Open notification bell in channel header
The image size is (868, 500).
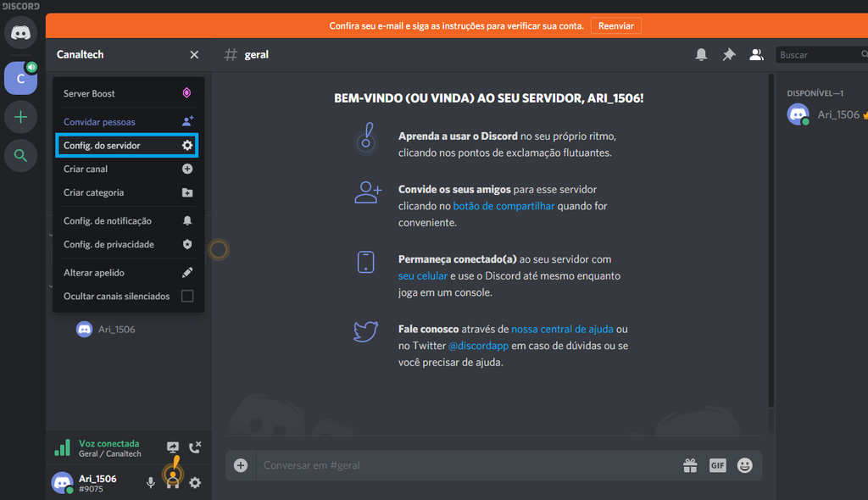point(701,54)
